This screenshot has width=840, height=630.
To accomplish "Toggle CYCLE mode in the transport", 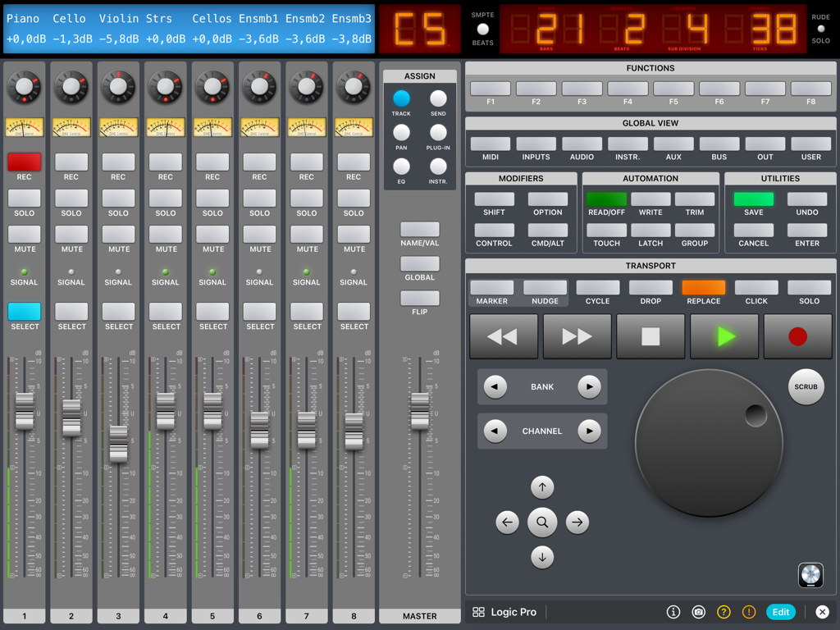I will pyautogui.click(x=597, y=291).
